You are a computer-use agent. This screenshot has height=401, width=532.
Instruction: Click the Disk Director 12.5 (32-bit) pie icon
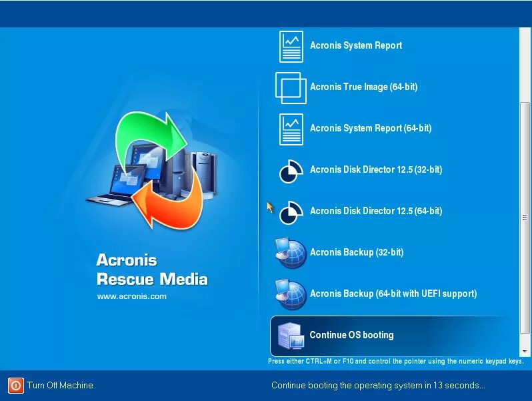pos(291,171)
